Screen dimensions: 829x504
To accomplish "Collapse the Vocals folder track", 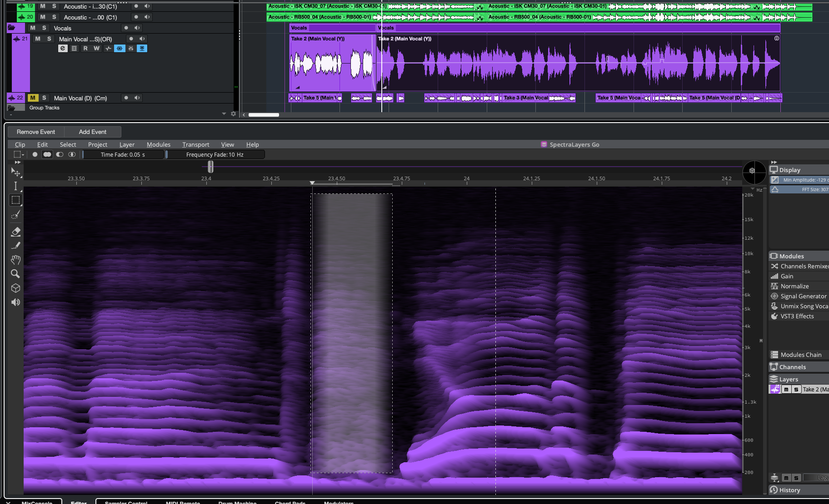I will (x=11, y=28).
